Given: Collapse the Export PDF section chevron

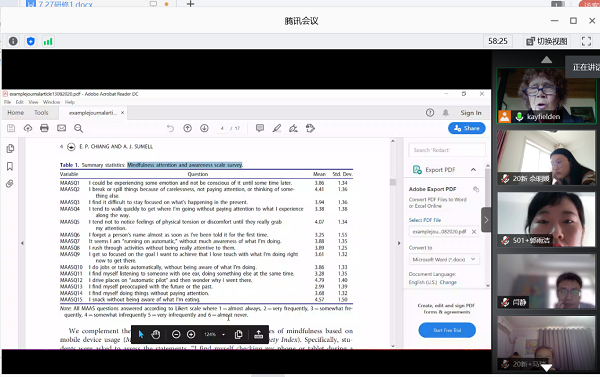Looking at the screenshot, I should click(x=473, y=170).
